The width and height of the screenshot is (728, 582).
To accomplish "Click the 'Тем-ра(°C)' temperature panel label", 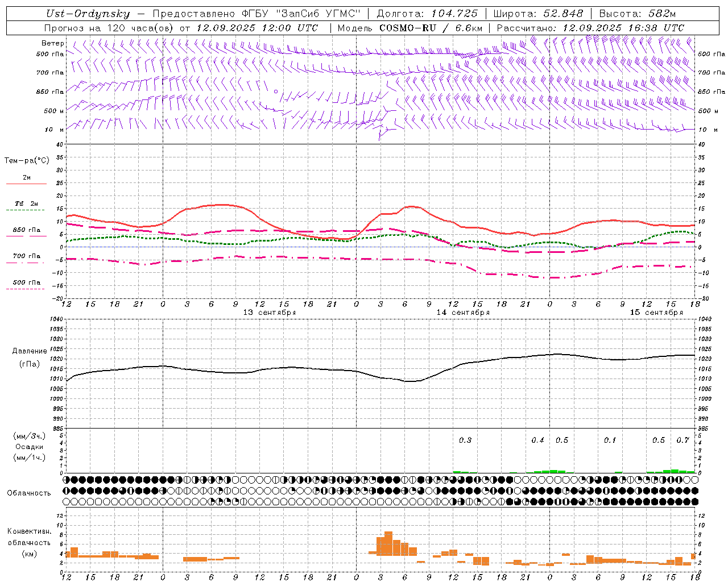I will click(27, 161).
